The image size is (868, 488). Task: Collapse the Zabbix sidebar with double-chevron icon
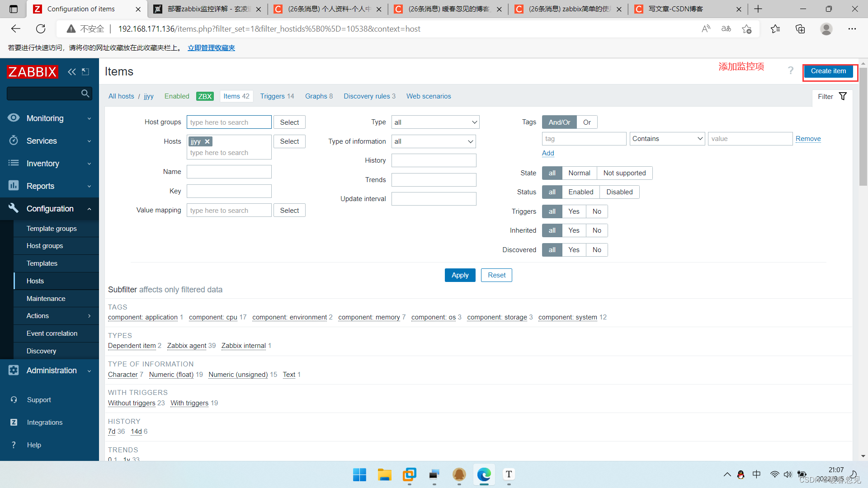click(x=71, y=72)
